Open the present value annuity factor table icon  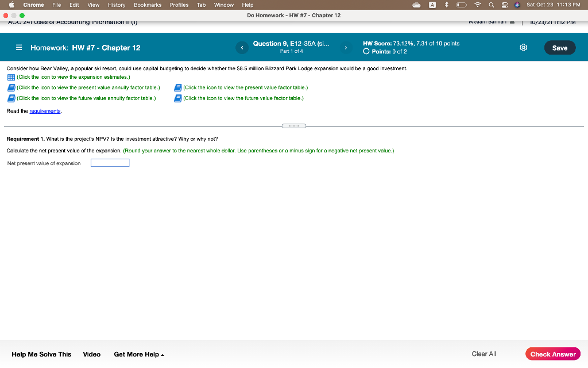click(x=11, y=87)
